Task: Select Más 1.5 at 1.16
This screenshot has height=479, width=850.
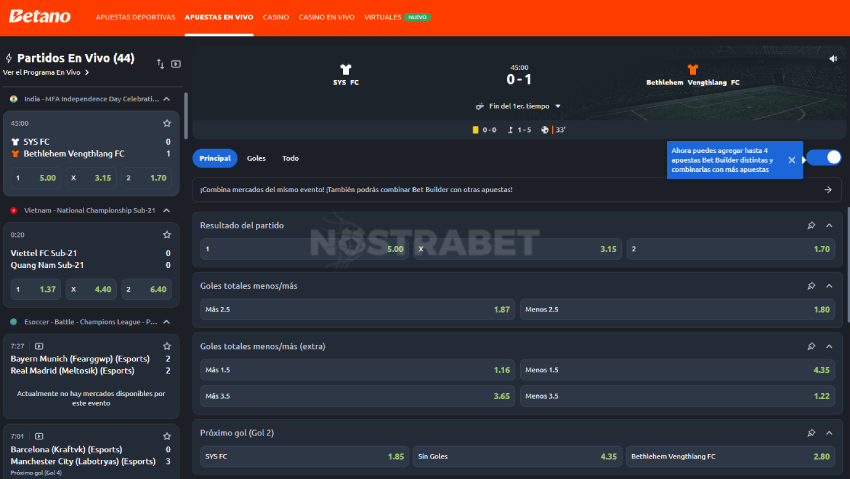Action: click(357, 370)
